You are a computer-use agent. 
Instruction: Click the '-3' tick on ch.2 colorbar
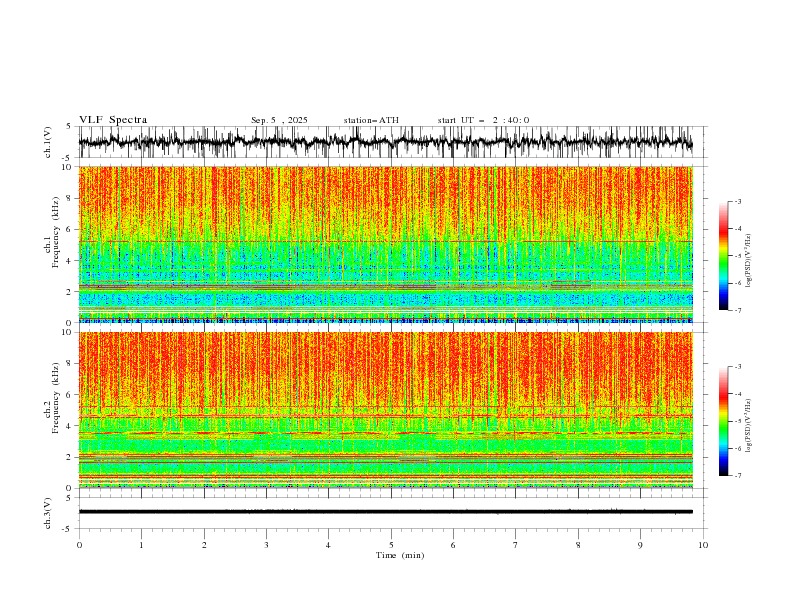[x=737, y=367]
